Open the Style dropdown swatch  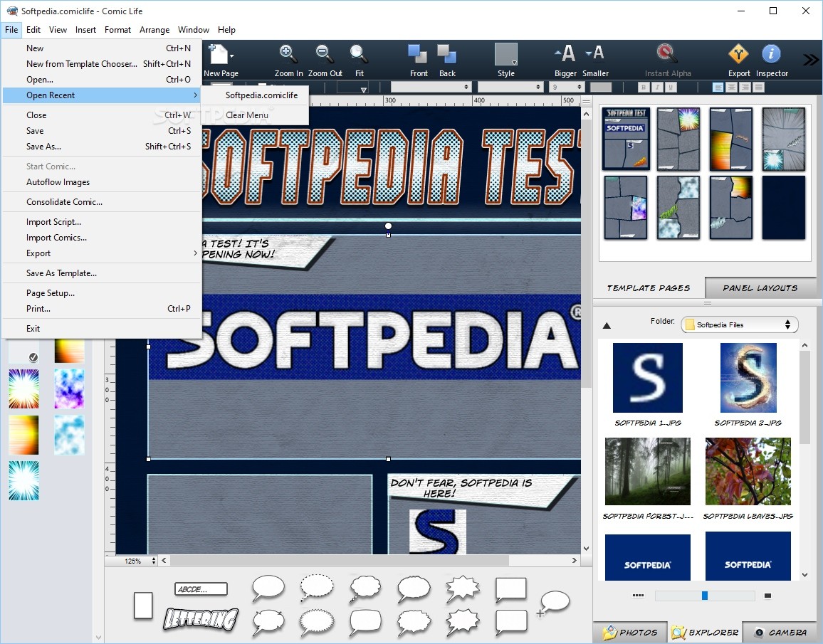[506, 54]
